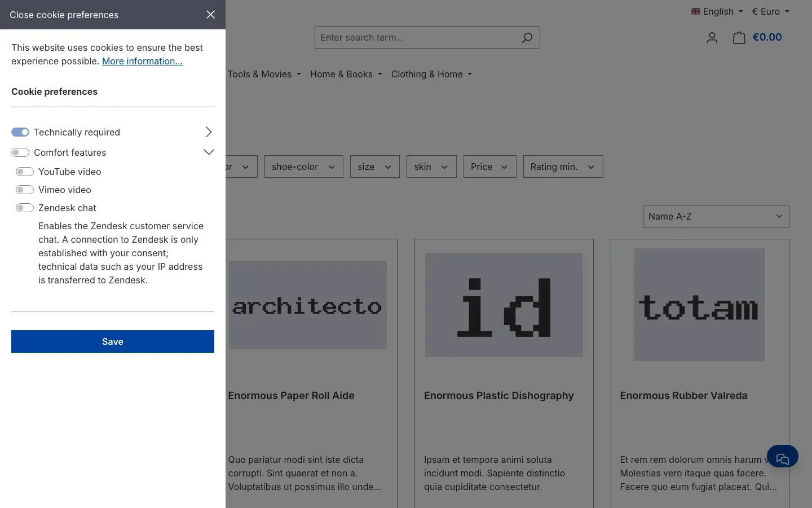Open the Enormous Paper Roll Aide title
This screenshot has width=812, height=508.
pos(292,396)
